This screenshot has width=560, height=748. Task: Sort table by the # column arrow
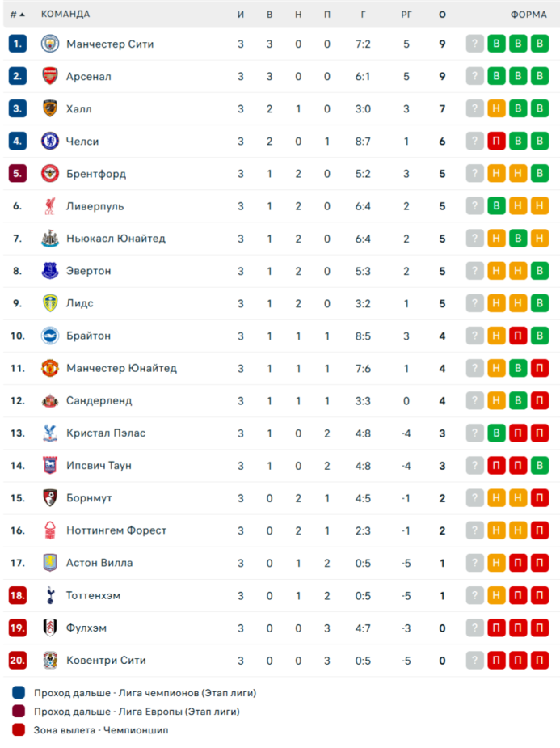22,15
